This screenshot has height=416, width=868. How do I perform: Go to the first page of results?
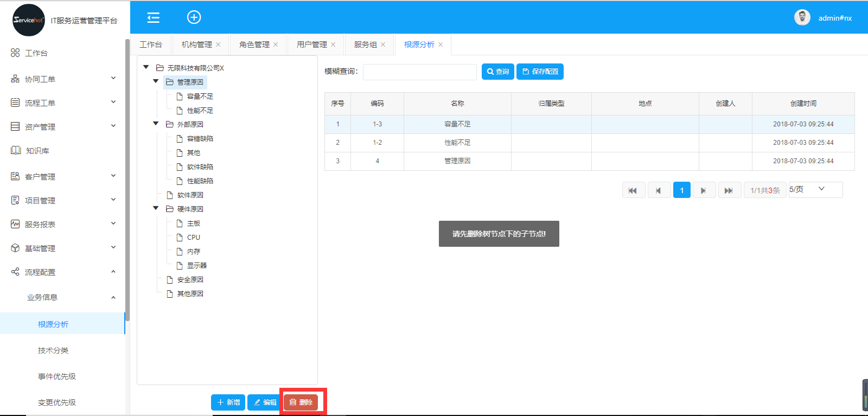633,190
